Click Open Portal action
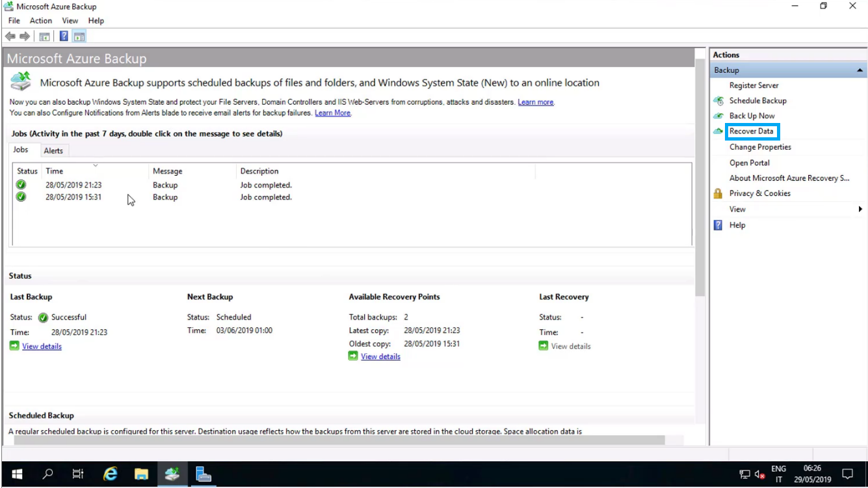The image size is (868, 488). point(749,163)
